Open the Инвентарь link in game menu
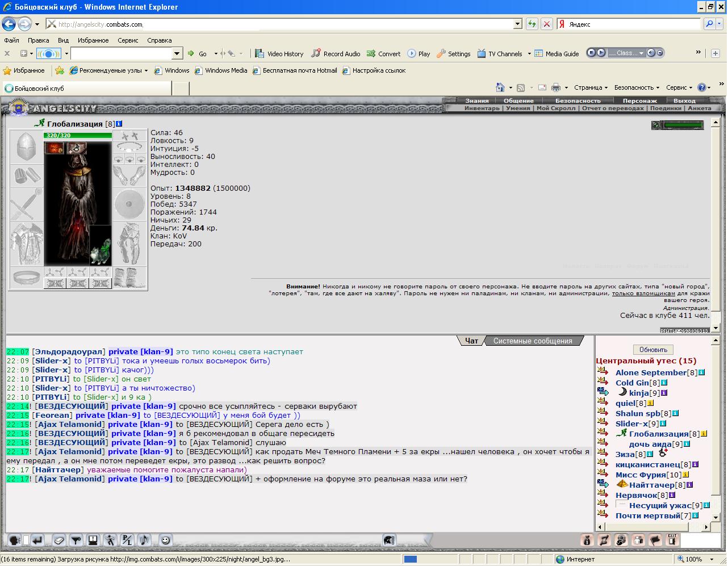728x566 pixels. coord(482,108)
